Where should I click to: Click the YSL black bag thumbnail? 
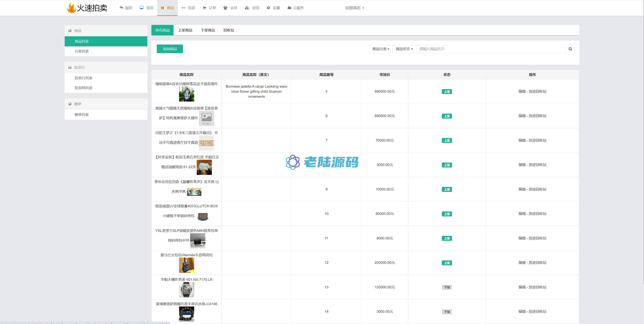click(198, 241)
